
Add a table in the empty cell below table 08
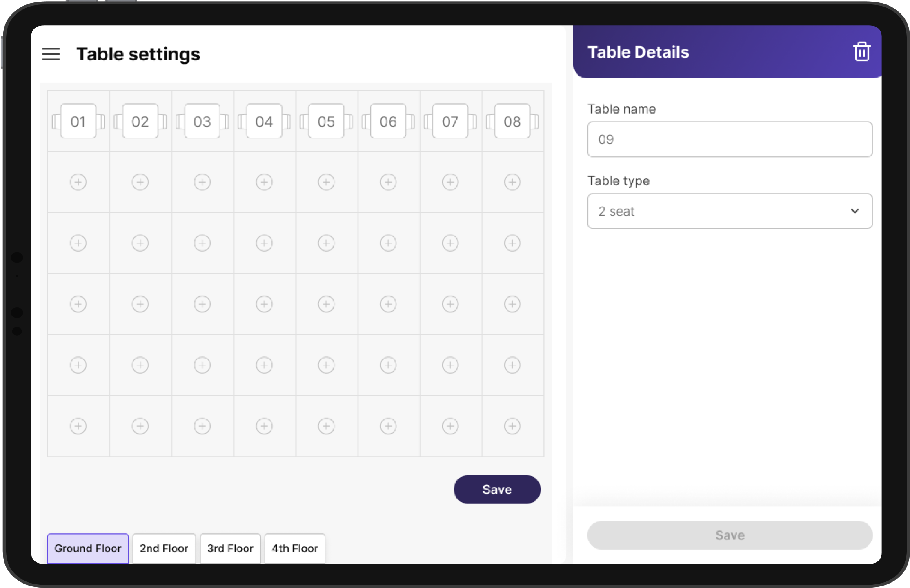tap(512, 182)
